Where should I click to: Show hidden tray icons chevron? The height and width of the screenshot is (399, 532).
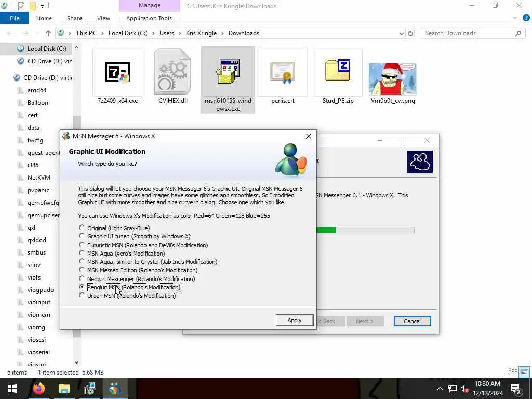440,389
